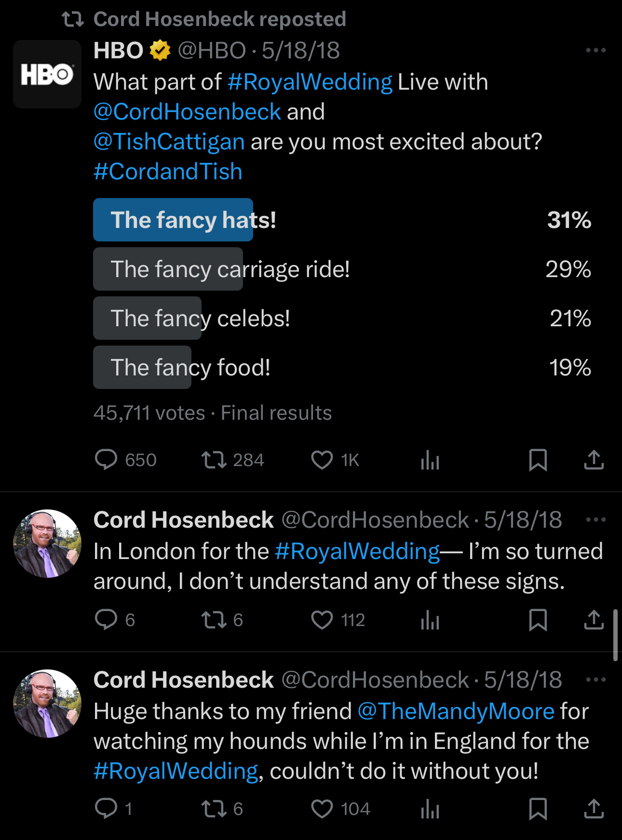Share the HBO poll tweet
622x840 pixels.
click(x=594, y=460)
